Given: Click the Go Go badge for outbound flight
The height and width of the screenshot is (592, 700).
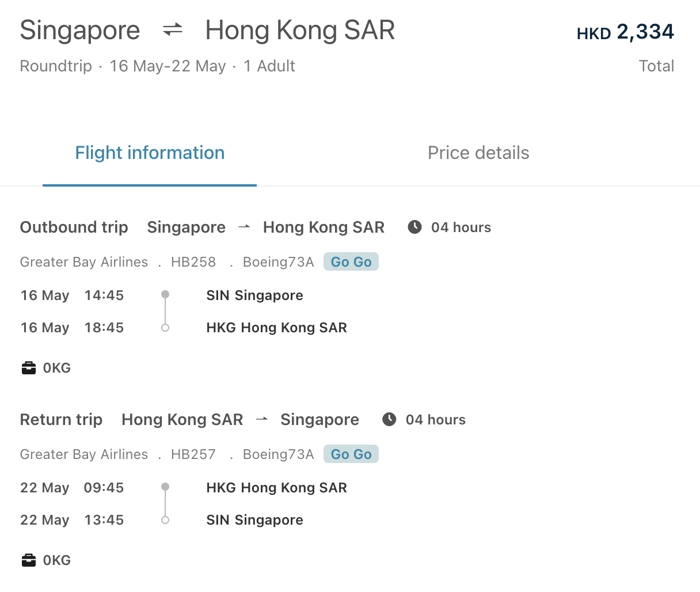Looking at the screenshot, I should [351, 261].
